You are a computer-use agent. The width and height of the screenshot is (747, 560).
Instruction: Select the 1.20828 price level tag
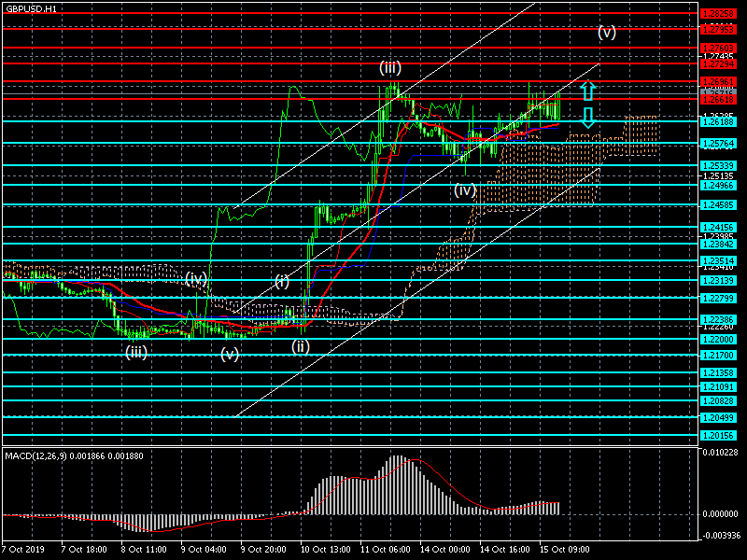pyautogui.click(x=718, y=401)
